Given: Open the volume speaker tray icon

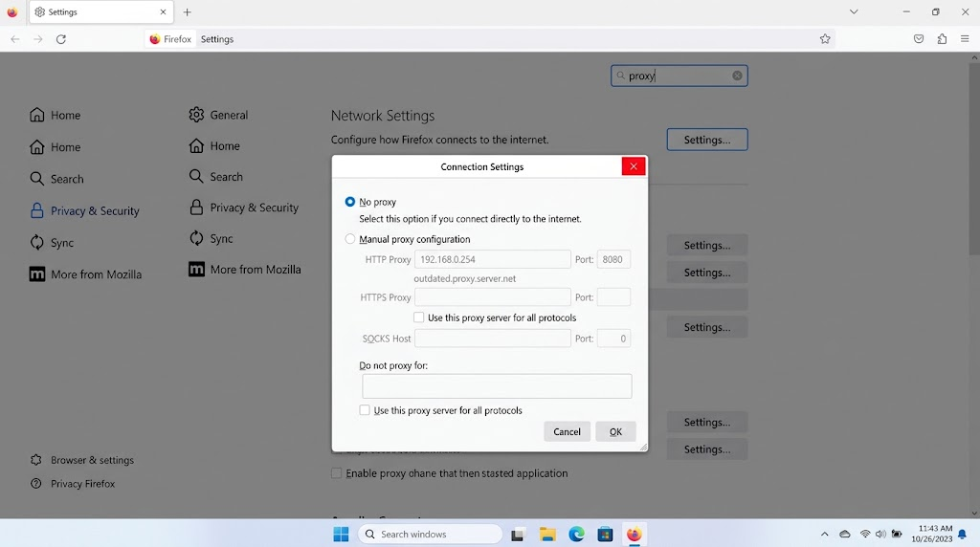Looking at the screenshot, I should (880, 534).
